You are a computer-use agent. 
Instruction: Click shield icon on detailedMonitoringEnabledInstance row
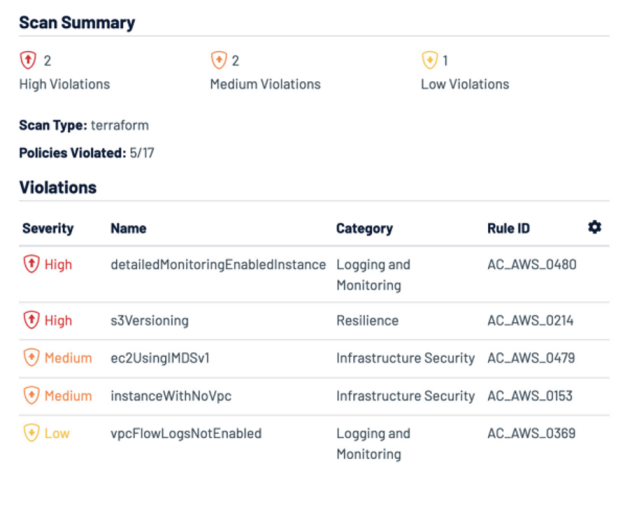31,265
